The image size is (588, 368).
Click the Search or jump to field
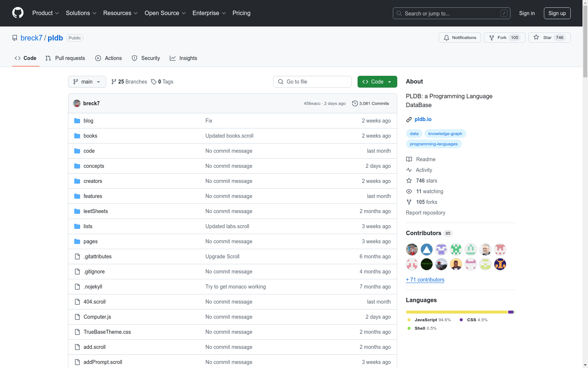(x=452, y=13)
